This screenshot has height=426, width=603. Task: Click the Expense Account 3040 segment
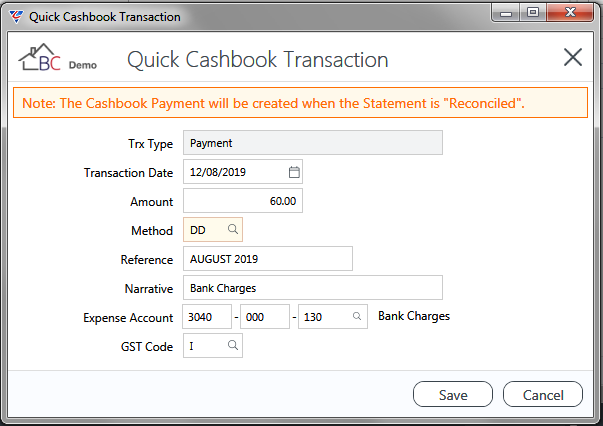[x=207, y=316]
